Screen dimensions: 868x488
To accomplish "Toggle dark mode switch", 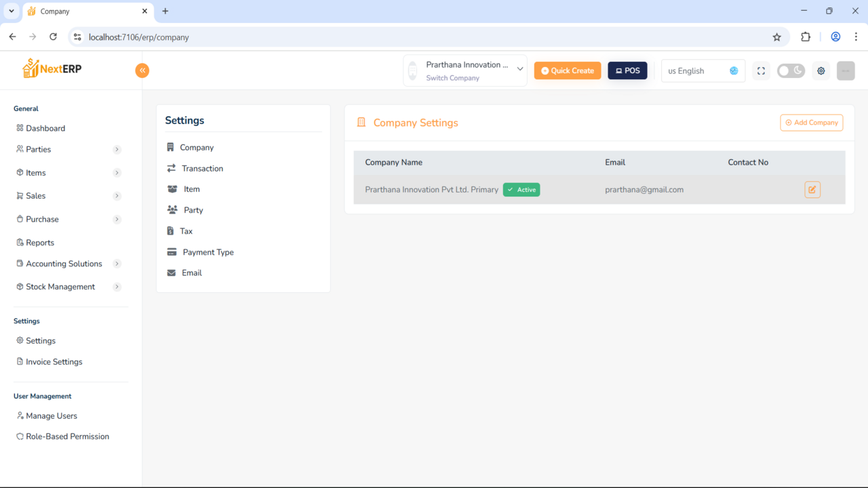I will click(791, 70).
